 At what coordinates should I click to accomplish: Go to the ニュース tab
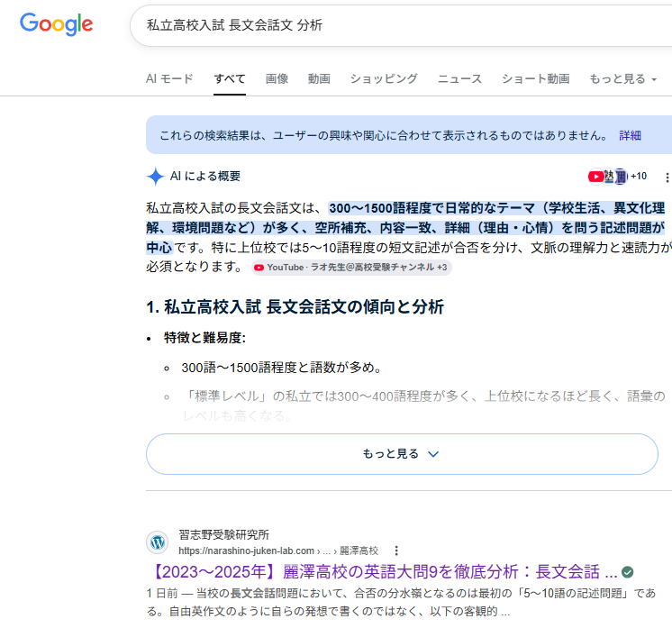(x=459, y=79)
